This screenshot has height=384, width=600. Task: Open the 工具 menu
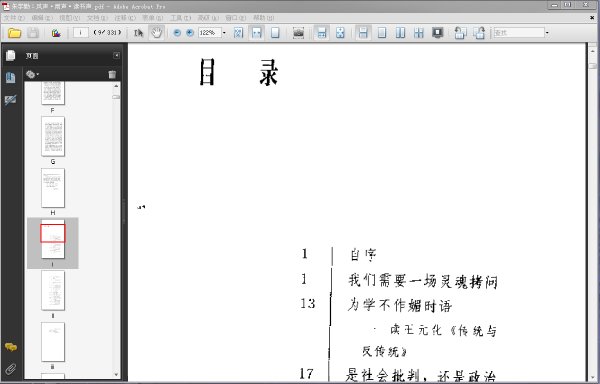[x=180, y=18]
